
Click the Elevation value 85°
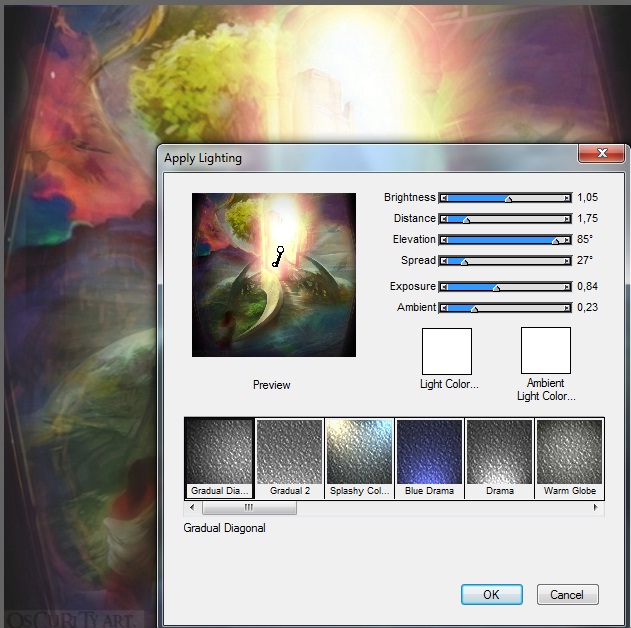tap(585, 239)
